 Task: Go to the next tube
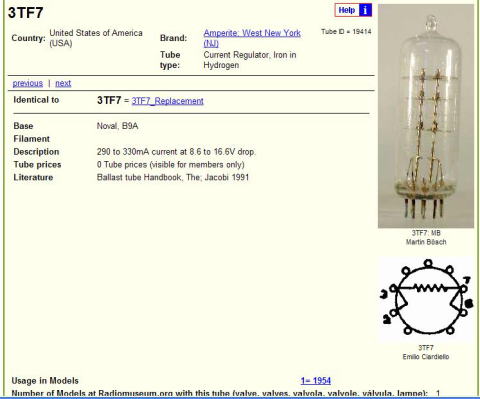63,83
